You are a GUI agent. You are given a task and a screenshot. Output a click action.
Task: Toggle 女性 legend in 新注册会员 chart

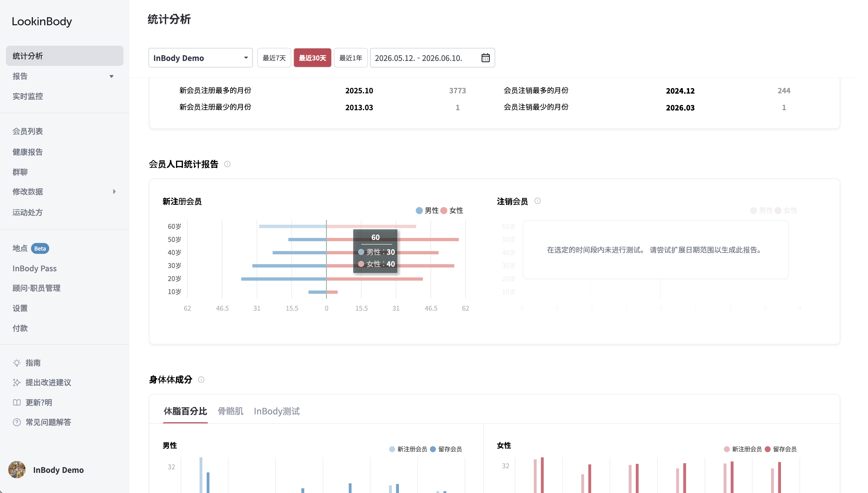[452, 211]
